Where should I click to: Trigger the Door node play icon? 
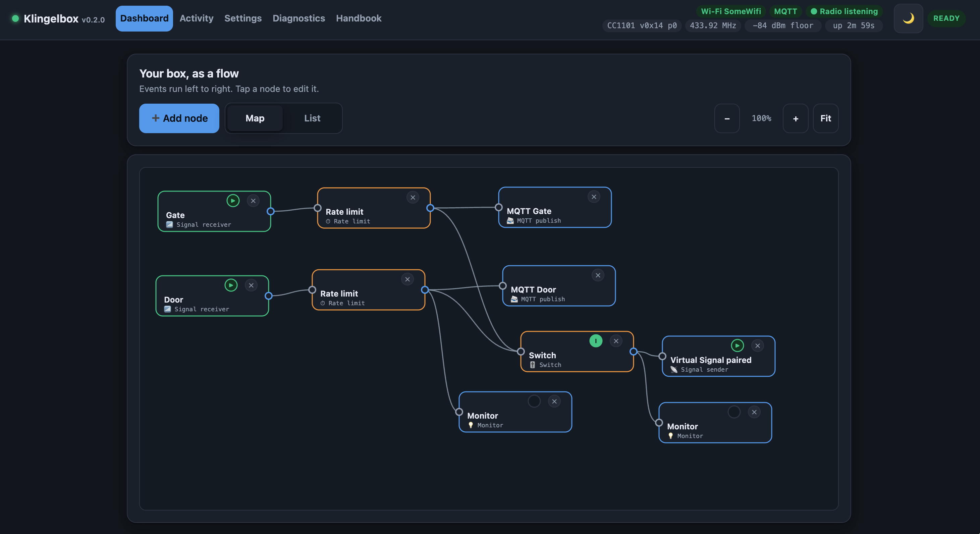click(x=231, y=285)
